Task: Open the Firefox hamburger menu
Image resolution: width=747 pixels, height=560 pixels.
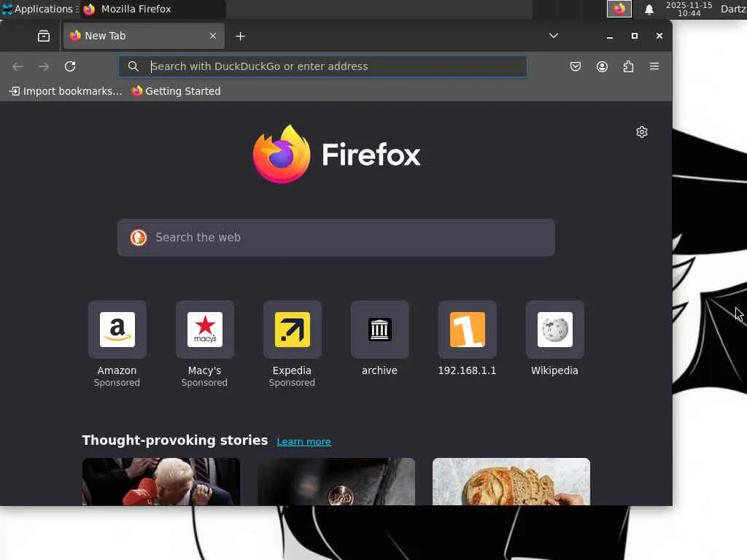Action: coord(654,66)
